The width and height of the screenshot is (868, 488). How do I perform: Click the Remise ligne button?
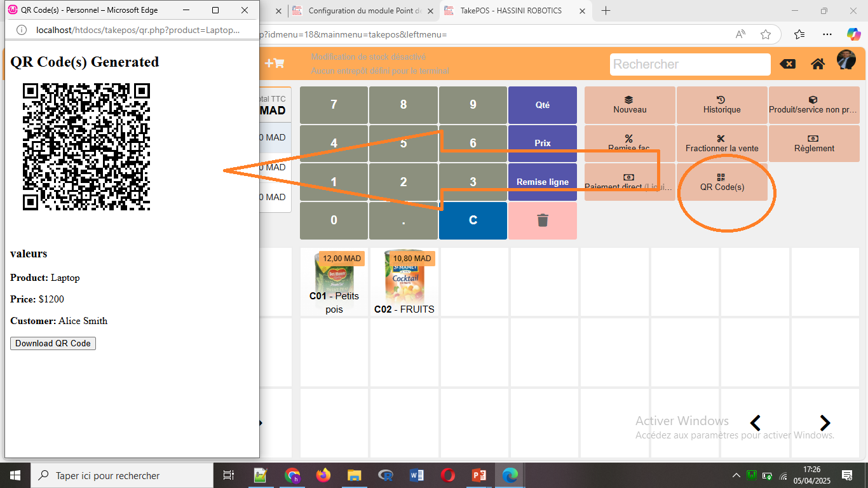(x=543, y=182)
